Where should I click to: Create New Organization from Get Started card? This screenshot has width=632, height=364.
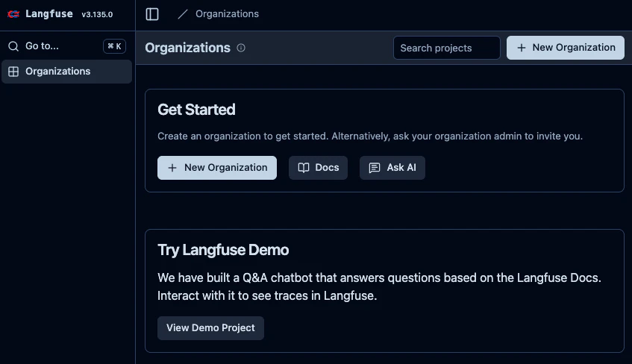(217, 168)
